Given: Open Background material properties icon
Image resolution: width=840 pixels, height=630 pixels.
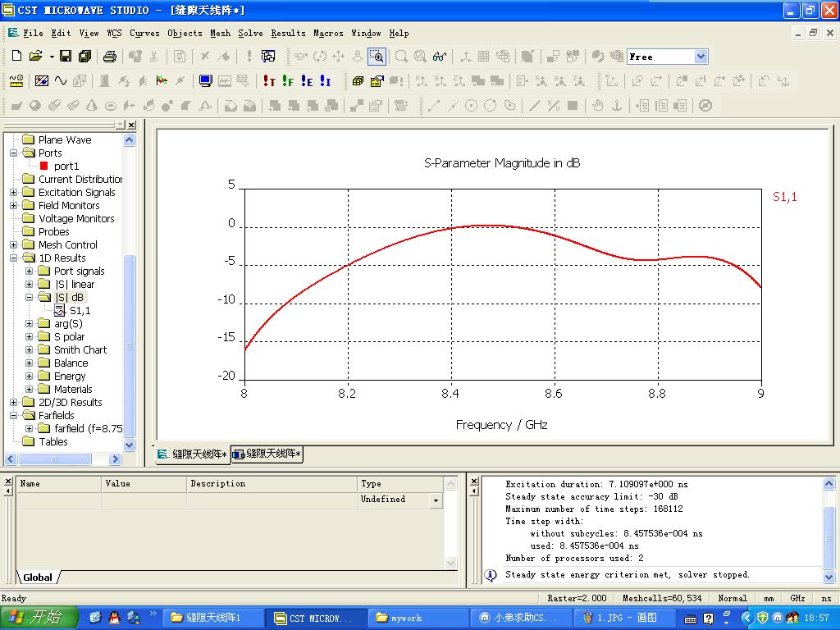Looking at the screenshot, I should (41, 81).
